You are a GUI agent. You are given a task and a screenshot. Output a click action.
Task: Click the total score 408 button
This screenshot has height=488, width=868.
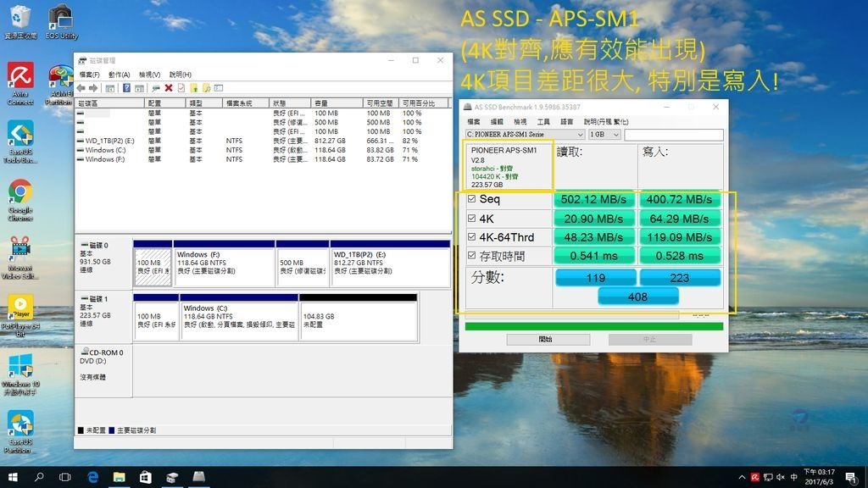(637, 297)
